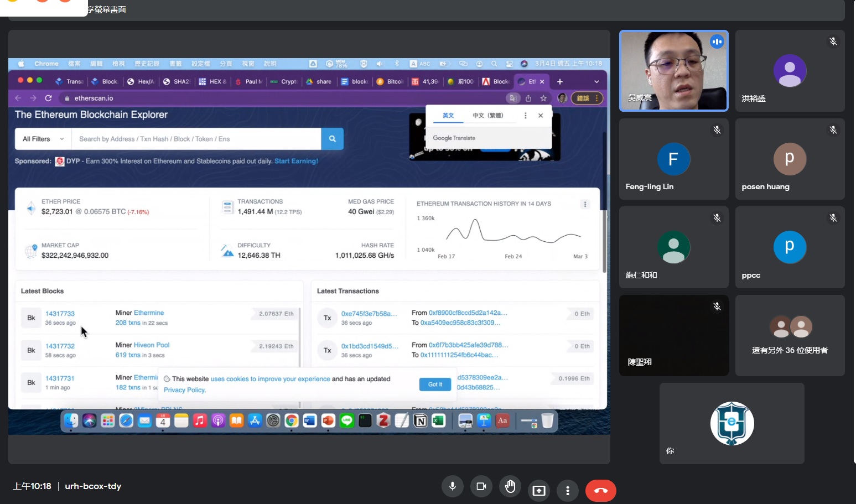Open Meet more options menu
This screenshot has height=504, width=856.
click(568, 490)
